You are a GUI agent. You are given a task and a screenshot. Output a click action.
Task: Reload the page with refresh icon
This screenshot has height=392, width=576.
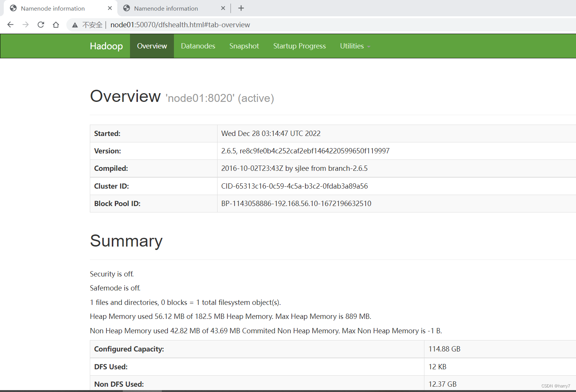coord(41,25)
